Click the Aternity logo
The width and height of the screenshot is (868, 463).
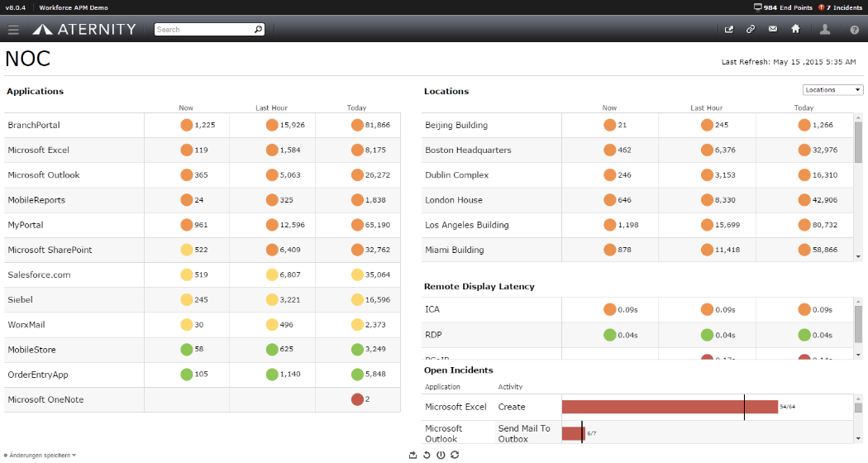(84, 30)
